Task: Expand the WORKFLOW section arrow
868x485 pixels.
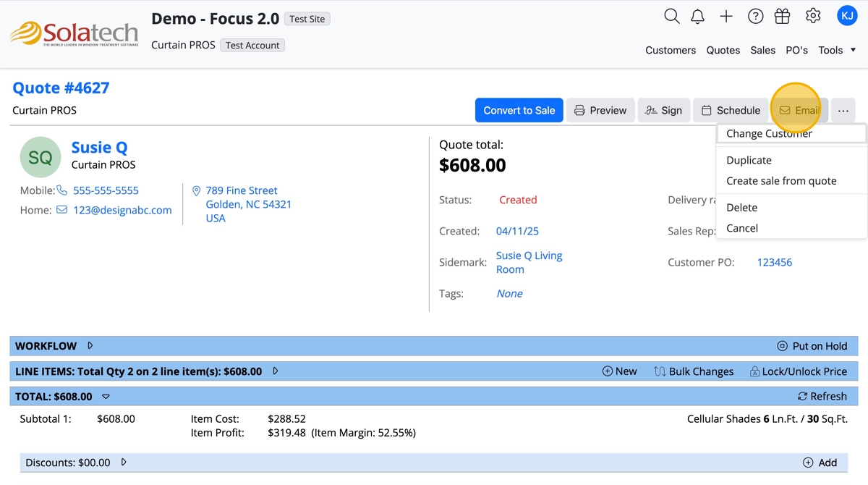Action: [90, 346]
